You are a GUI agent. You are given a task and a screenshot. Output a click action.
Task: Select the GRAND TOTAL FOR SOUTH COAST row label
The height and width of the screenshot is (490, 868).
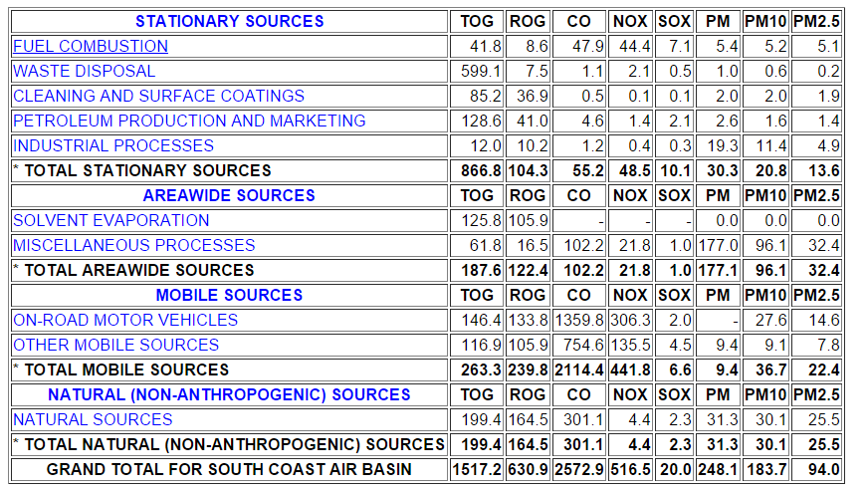[x=229, y=469]
